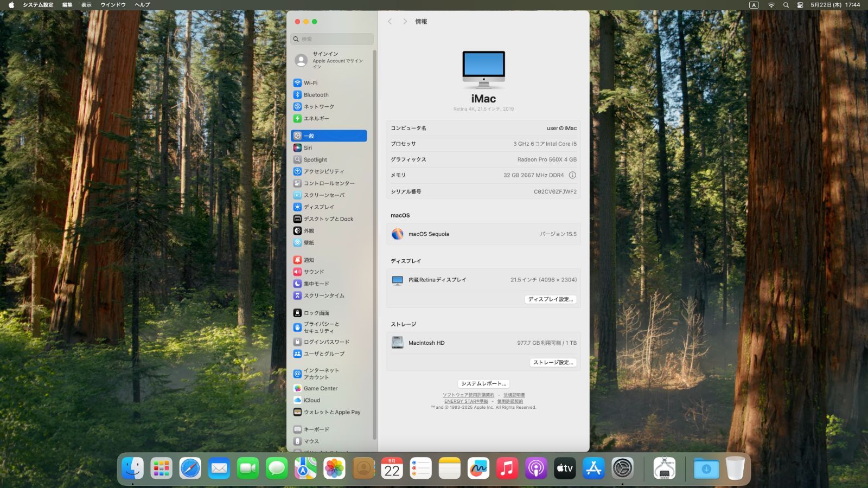
Task: Click the sidebar search field
Action: [x=332, y=39]
